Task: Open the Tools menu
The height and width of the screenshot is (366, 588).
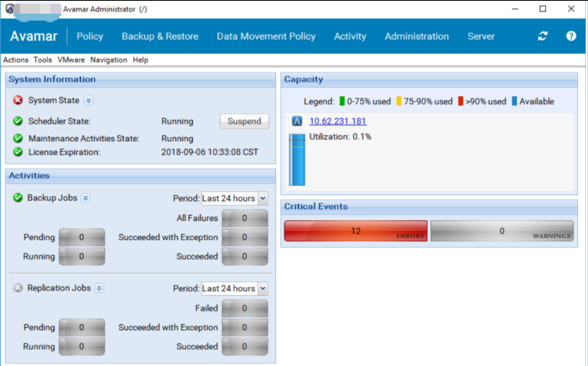Action: pyautogui.click(x=43, y=60)
